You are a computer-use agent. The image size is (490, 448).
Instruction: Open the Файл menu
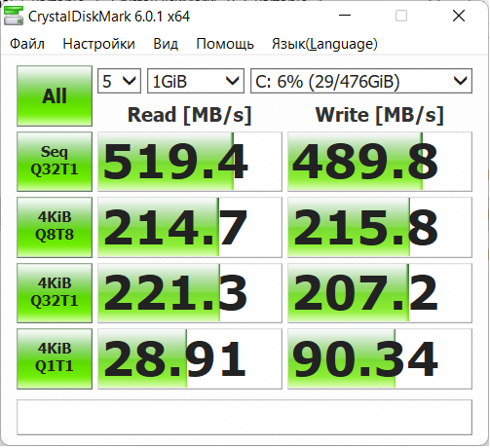27,44
